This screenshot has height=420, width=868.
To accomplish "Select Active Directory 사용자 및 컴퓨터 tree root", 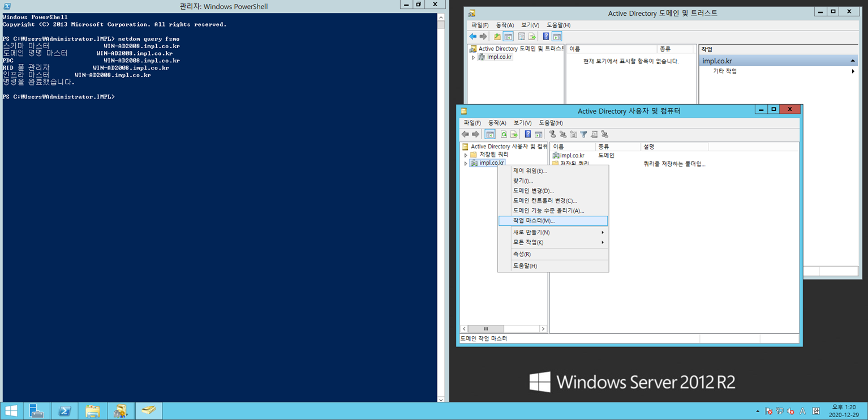I will [x=505, y=147].
